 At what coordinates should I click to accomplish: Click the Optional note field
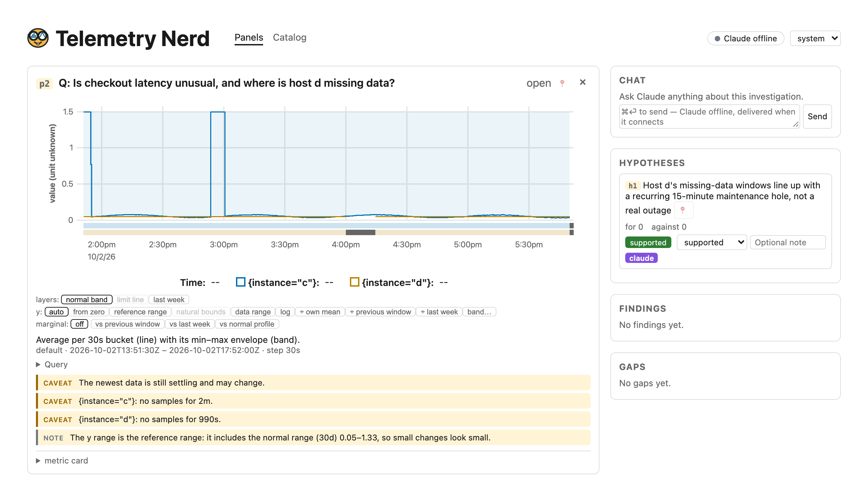click(788, 242)
